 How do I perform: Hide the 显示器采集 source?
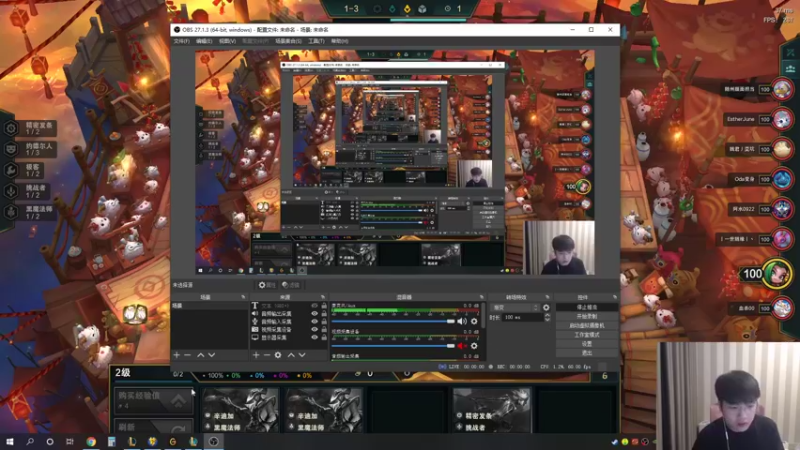point(314,337)
